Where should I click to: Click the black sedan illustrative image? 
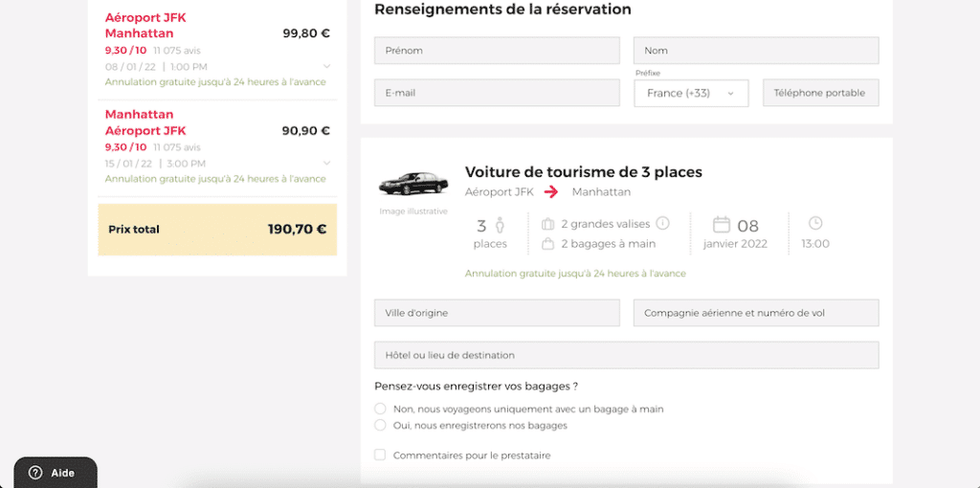tap(412, 183)
